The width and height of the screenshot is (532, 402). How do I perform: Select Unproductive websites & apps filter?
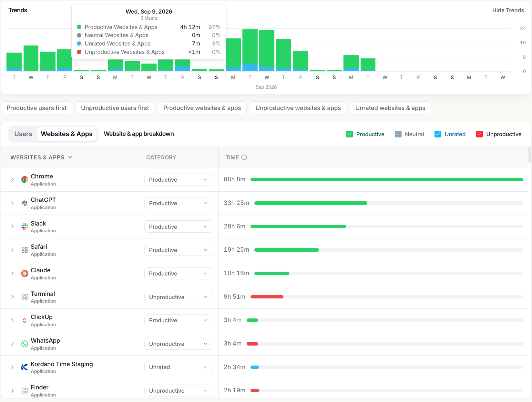click(298, 108)
